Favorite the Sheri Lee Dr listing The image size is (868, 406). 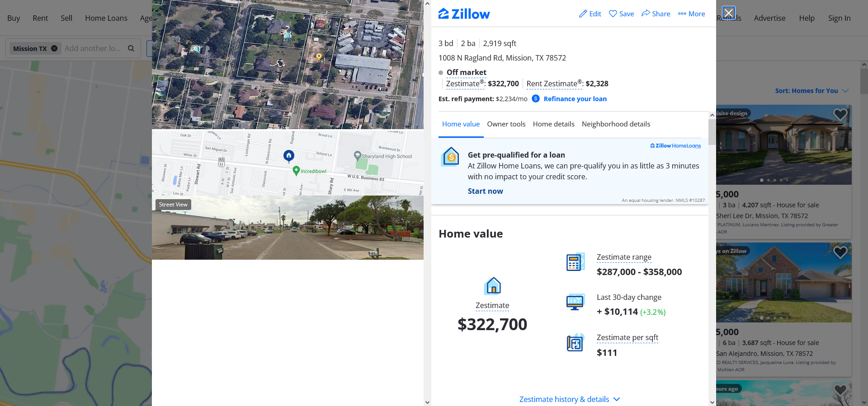click(840, 114)
